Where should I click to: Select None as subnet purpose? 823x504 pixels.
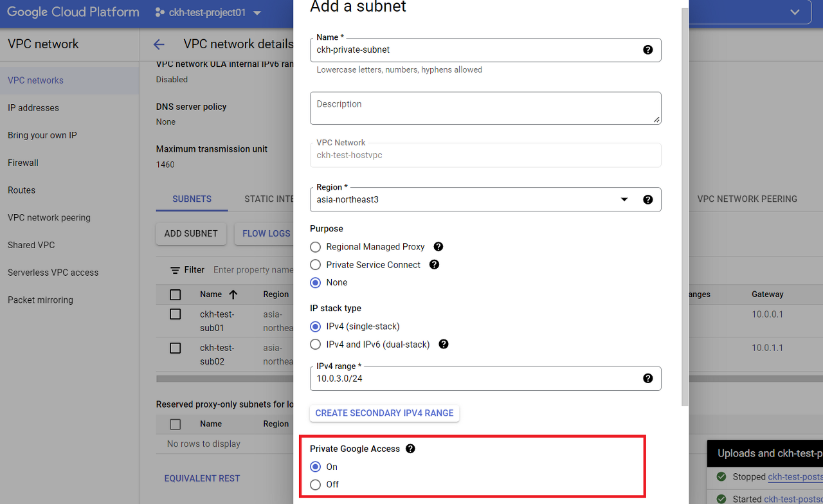(315, 283)
